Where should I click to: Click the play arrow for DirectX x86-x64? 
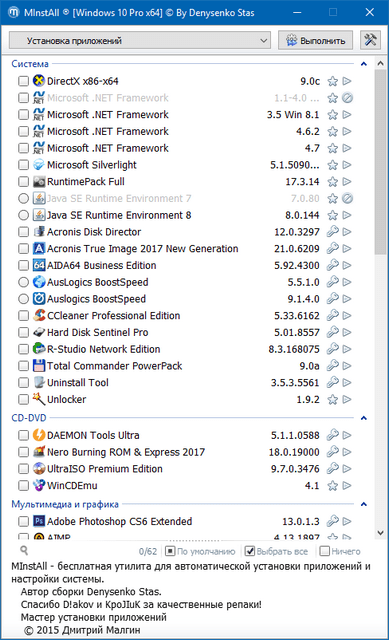(347, 81)
